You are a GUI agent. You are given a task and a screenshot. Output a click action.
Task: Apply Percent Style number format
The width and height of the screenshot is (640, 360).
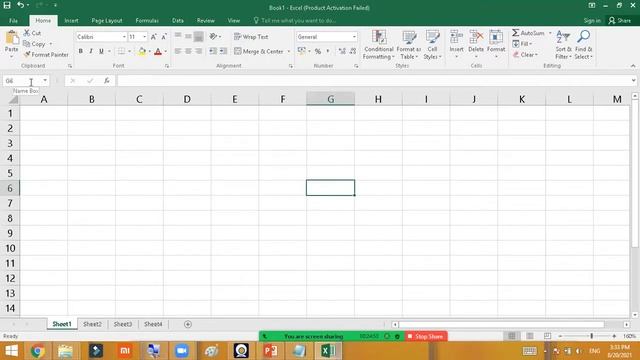point(318,51)
